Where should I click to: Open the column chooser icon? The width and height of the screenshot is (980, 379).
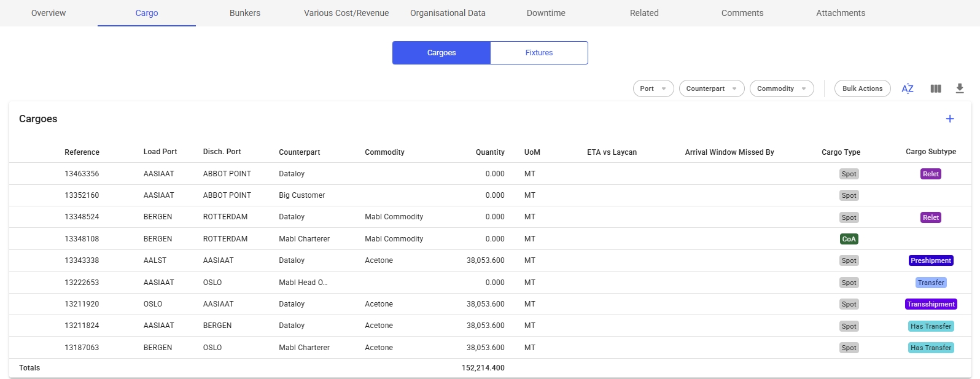[x=935, y=88]
